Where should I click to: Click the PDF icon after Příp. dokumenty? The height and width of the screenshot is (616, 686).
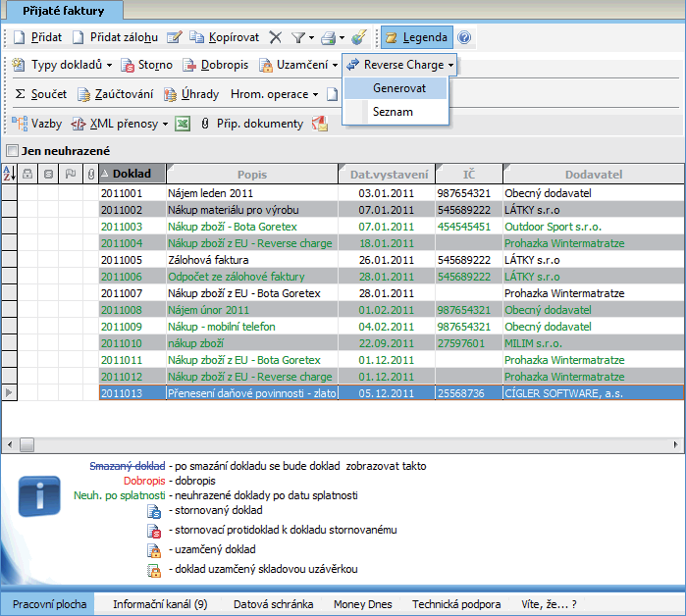tap(319, 124)
